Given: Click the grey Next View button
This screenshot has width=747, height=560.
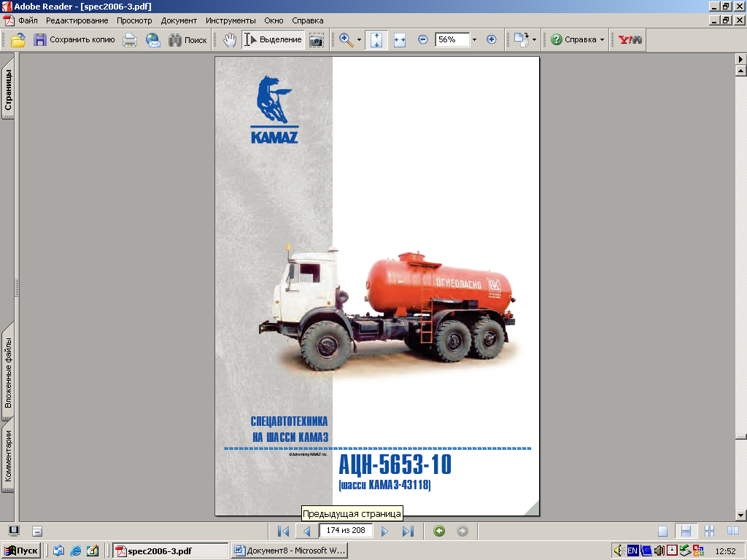Looking at the screenshot, I should pos(462,531).
